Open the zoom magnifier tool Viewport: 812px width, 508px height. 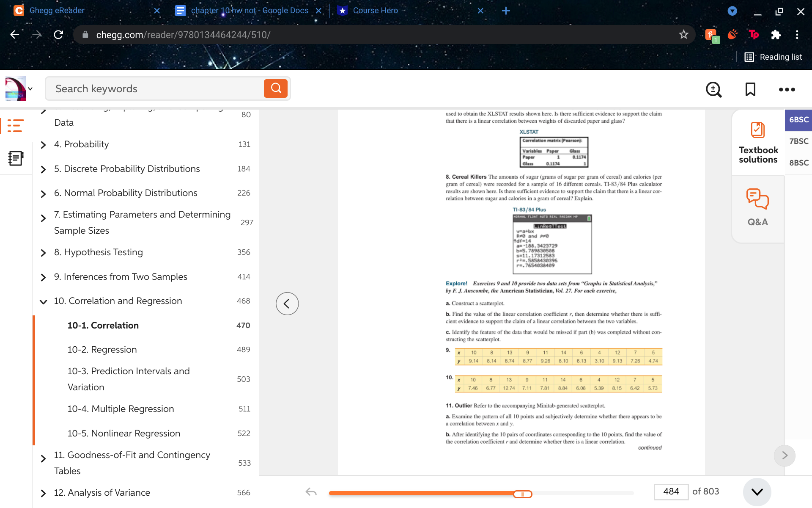point(713,89)
